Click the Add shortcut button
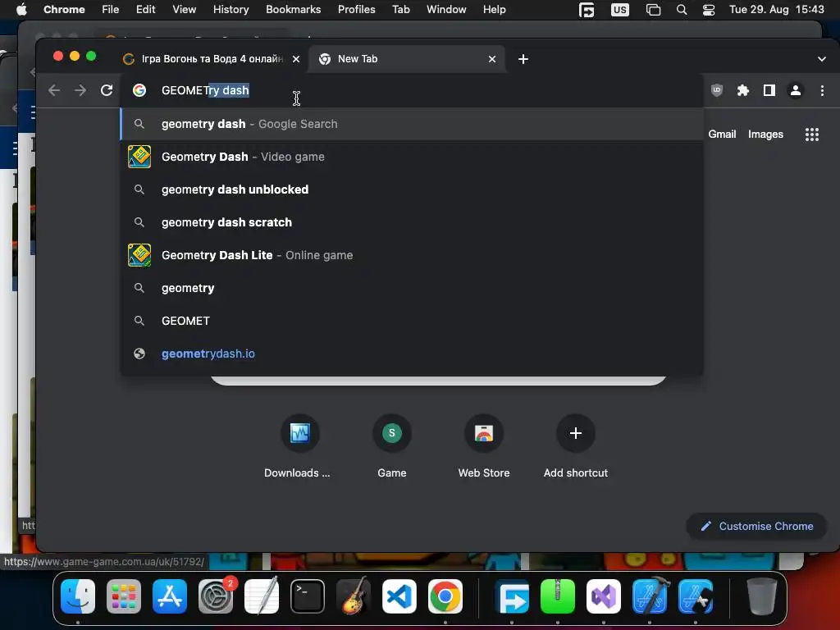Image resolution: width=840 pixels, height=630 pixels. tap(576, 445)
